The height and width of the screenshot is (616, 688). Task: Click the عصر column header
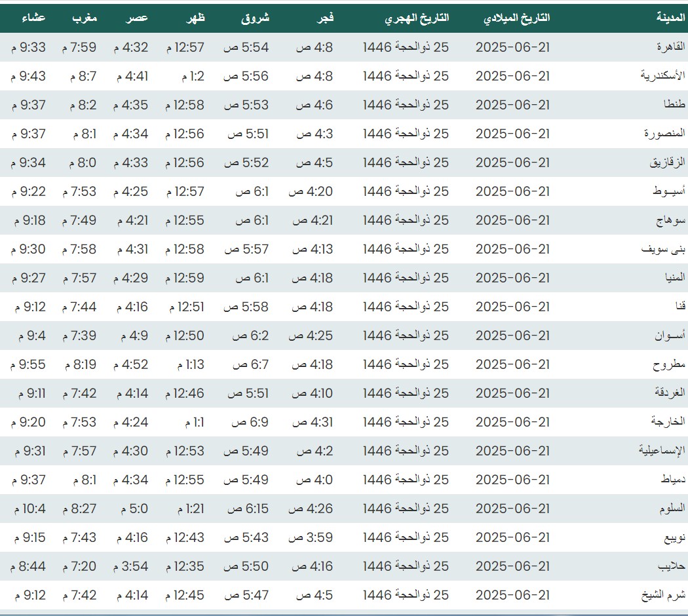click(137, 18)
